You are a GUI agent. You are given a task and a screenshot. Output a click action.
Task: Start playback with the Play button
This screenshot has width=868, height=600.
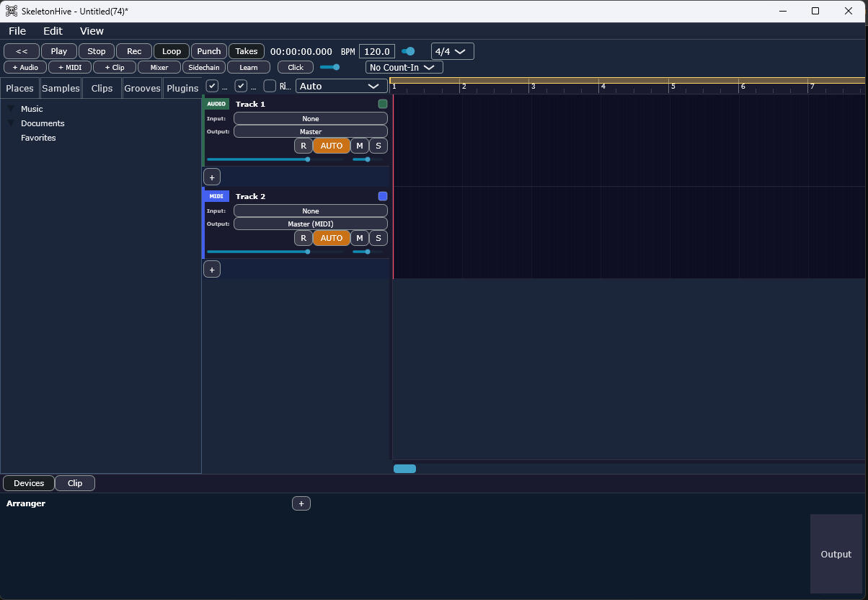59,51
